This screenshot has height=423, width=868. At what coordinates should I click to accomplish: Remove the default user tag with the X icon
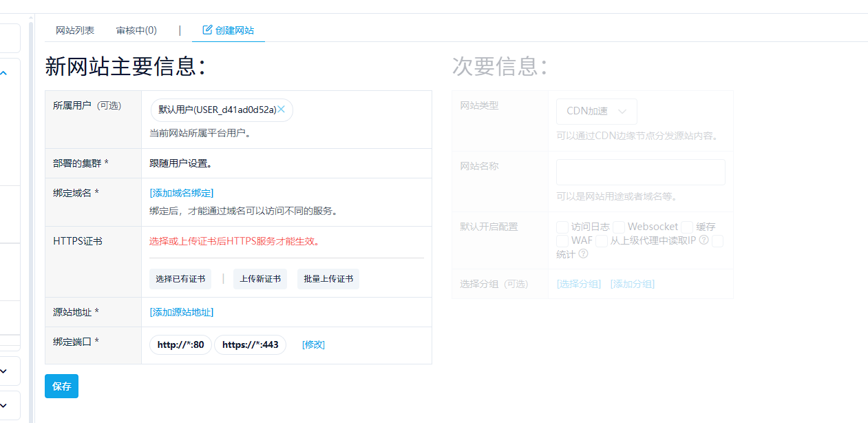point(281,109)
